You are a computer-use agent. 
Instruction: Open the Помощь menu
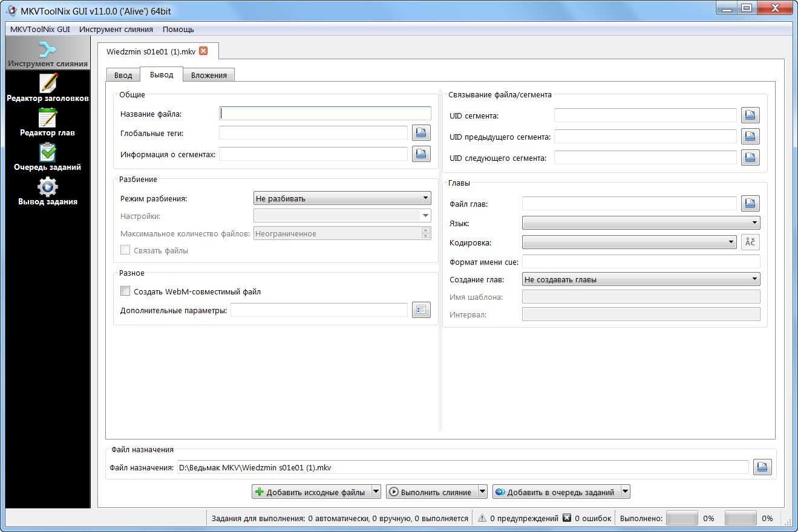coord(178,29)
